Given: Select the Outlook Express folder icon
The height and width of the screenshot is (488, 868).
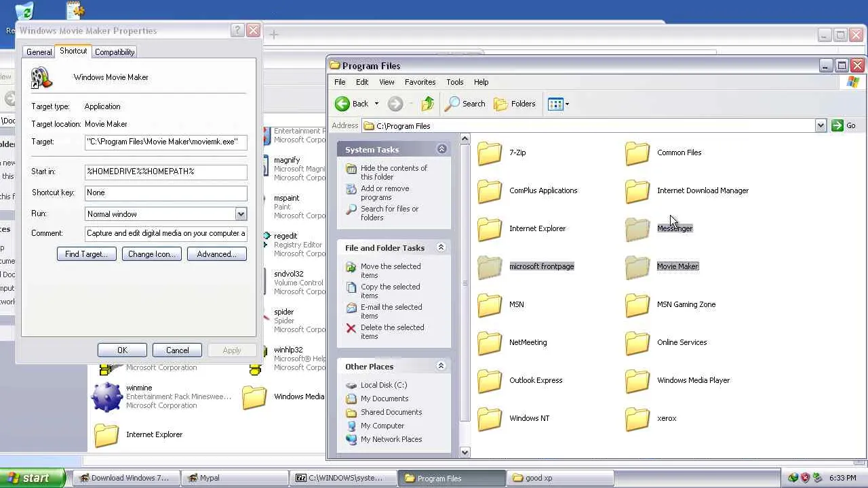Looking at the screenshot, I should (x=490, y=381).
